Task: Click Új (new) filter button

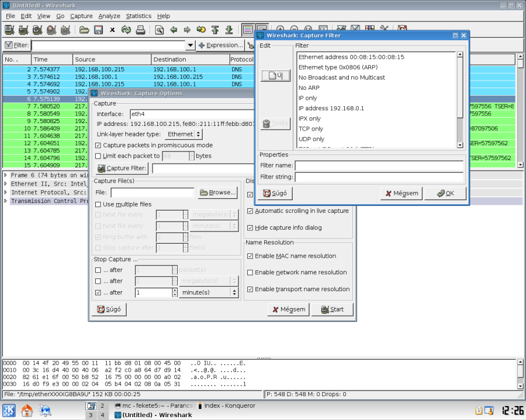Action: [276, 75]
